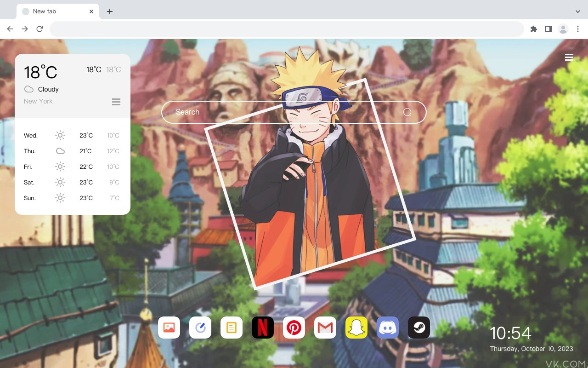Open the Discord shortcut

(x=388, y=328)
